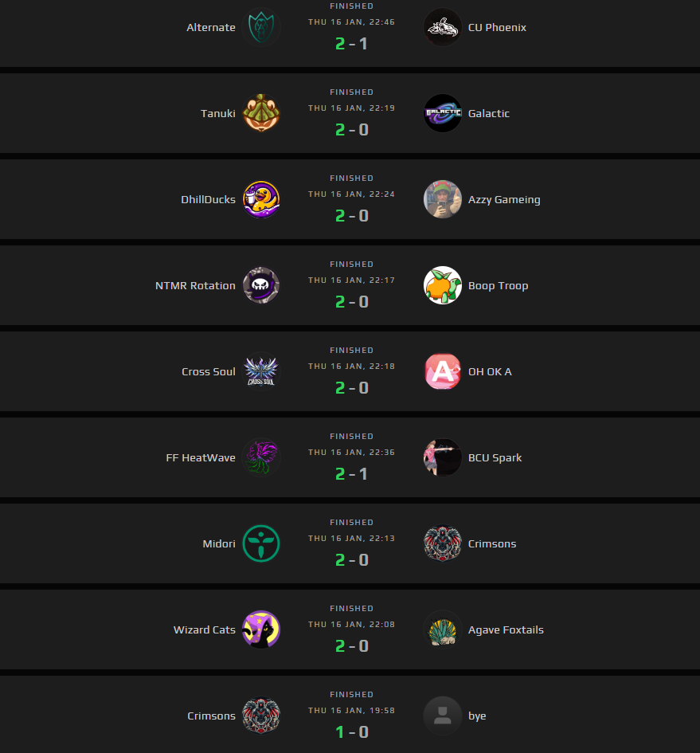
Task: Click the Wizard Cats logo
Action: click(x=261, y=629)
